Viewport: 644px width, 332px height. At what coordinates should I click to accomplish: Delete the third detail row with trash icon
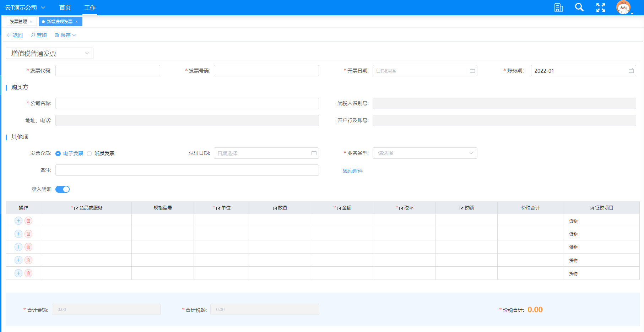[28, 247]
